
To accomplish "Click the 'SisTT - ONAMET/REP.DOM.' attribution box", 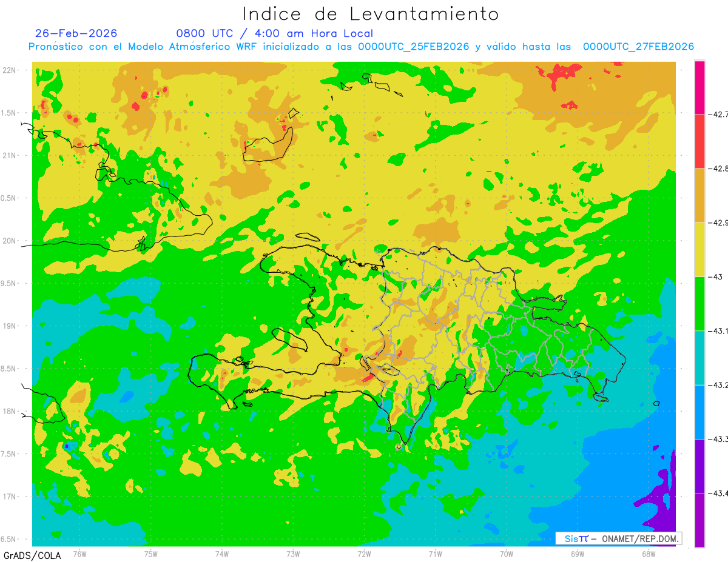I will point(618,538).
